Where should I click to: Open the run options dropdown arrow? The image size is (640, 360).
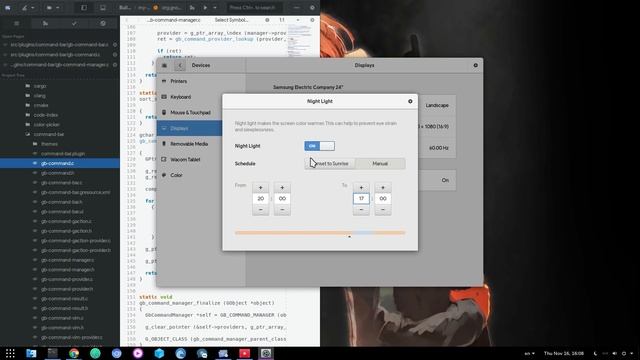pos(215,7)
